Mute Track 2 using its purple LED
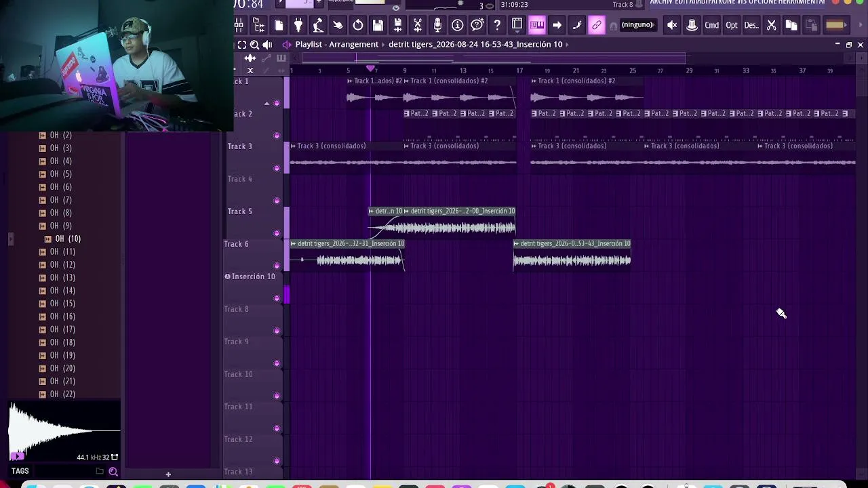Screen dimensions: 868x488 pyautogui.click(x=276, y=136)
